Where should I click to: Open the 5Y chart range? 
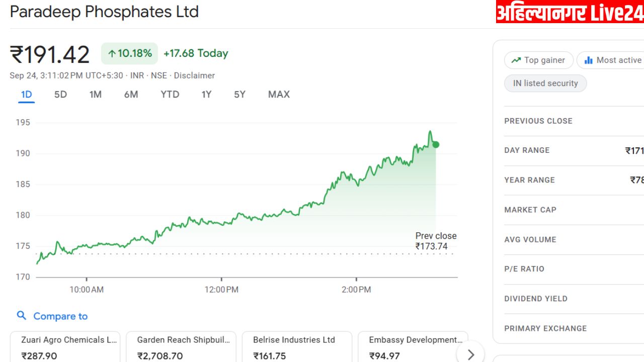point(239,94)
